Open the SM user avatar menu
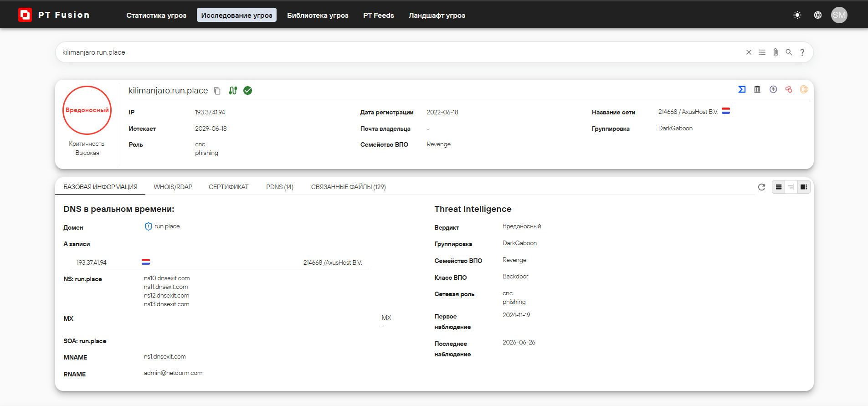This screenshot has width=868, height=406. coord(839,15)
